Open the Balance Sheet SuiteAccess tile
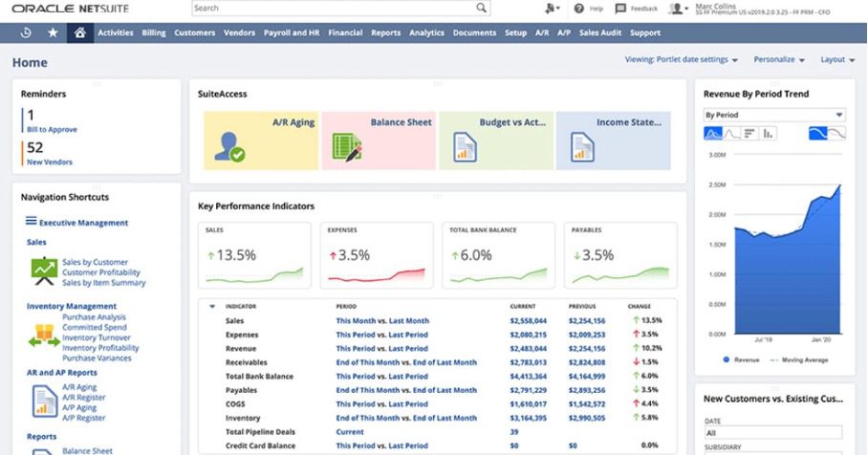 click(379, 140)
